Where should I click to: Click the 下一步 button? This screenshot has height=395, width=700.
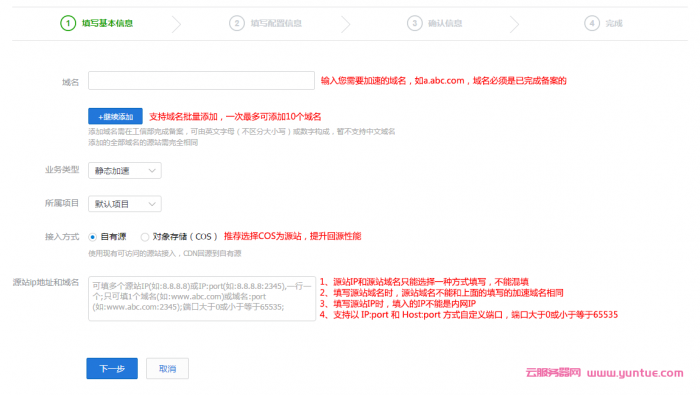click(x=112, y=369)
